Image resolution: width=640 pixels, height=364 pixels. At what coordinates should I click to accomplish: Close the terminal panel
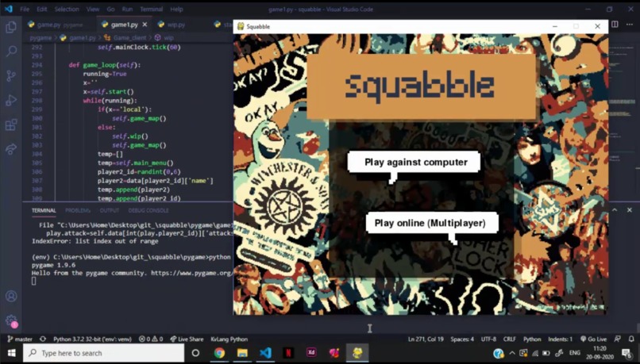pos(629,210)
